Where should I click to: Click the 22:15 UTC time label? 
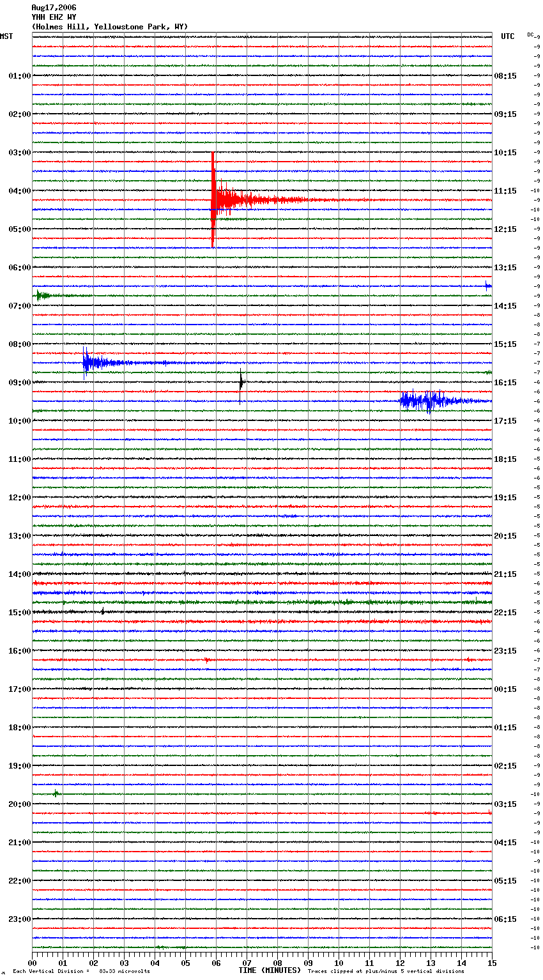click(x=505, y=613)
